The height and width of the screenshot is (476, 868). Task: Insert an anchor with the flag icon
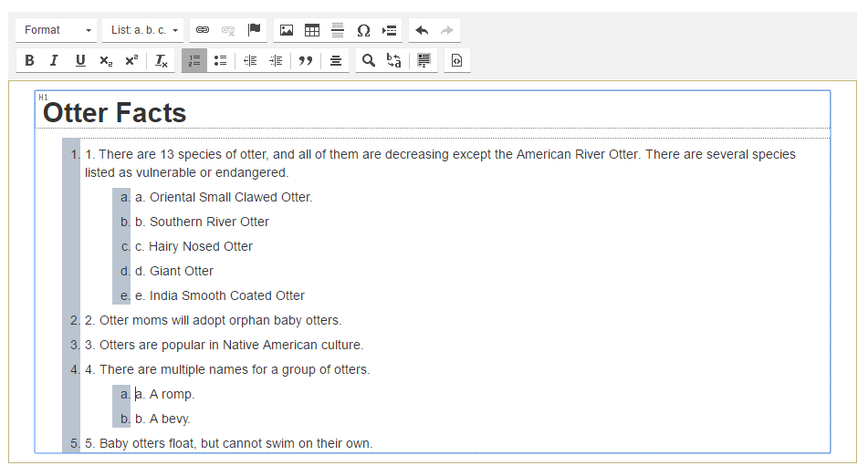[x=254, y=30]
